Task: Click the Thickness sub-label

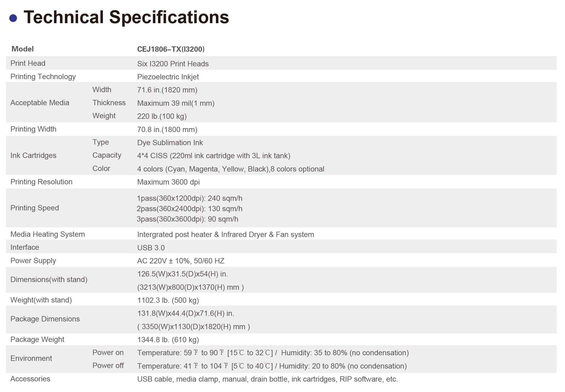Action: [109, 103]
